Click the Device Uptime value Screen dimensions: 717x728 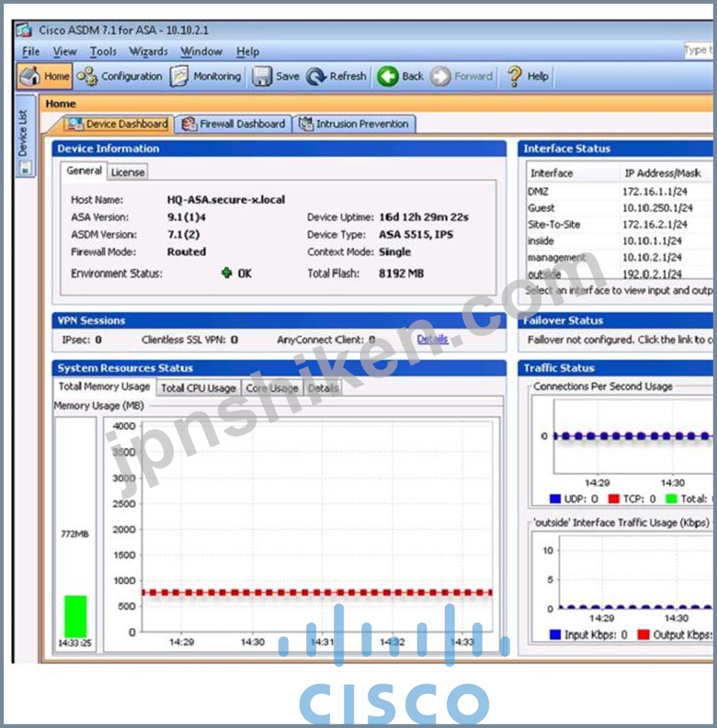pos(424,217)
